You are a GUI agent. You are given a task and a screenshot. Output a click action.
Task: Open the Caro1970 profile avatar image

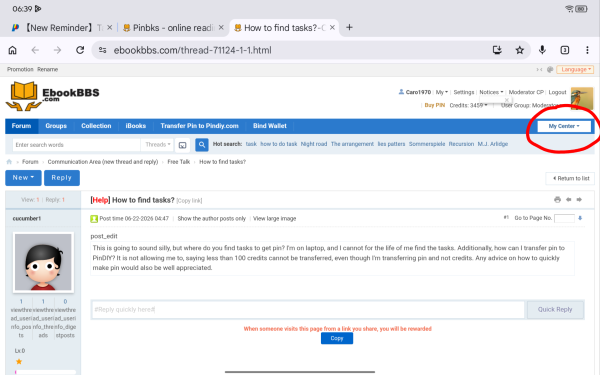pos(582,98)
